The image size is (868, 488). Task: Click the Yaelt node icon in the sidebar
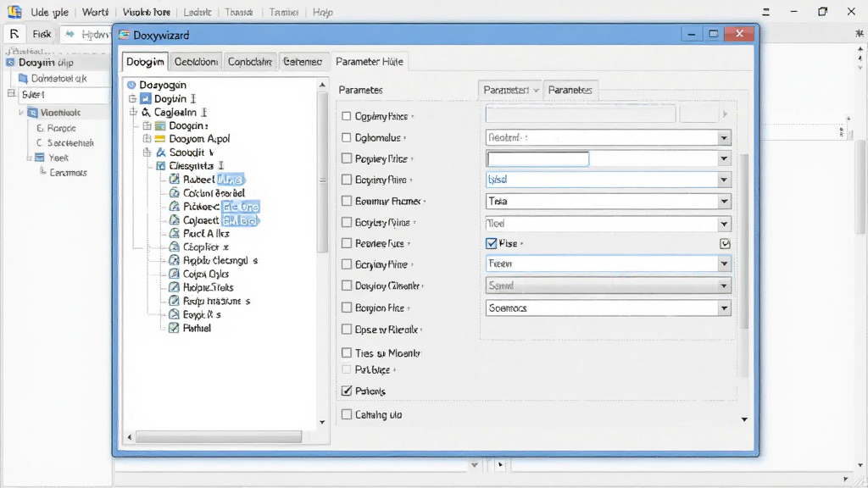40,158
